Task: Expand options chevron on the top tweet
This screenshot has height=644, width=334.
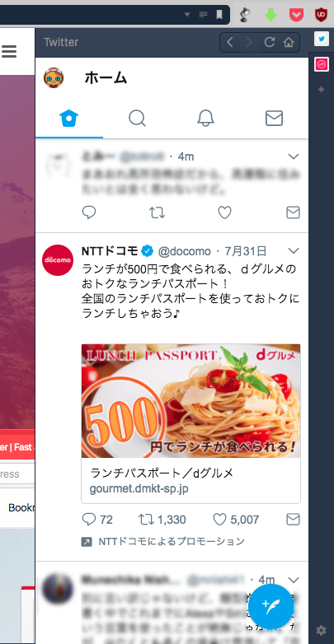Action: (294, 156)
